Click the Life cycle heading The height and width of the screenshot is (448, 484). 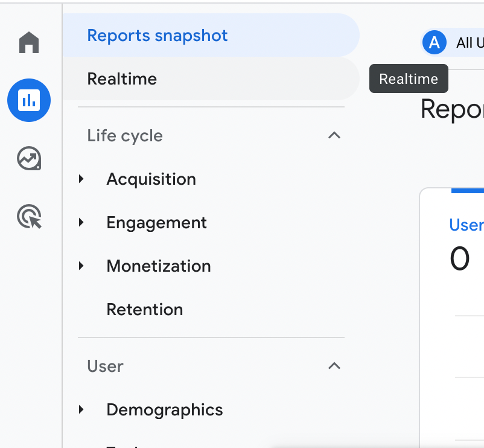pos(125,136)
